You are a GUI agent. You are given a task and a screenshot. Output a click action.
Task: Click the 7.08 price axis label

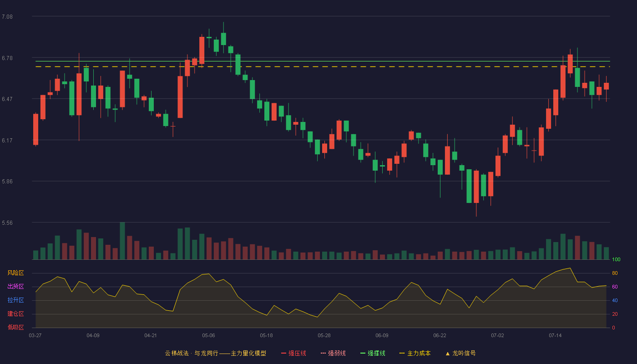tap(7, 17)
